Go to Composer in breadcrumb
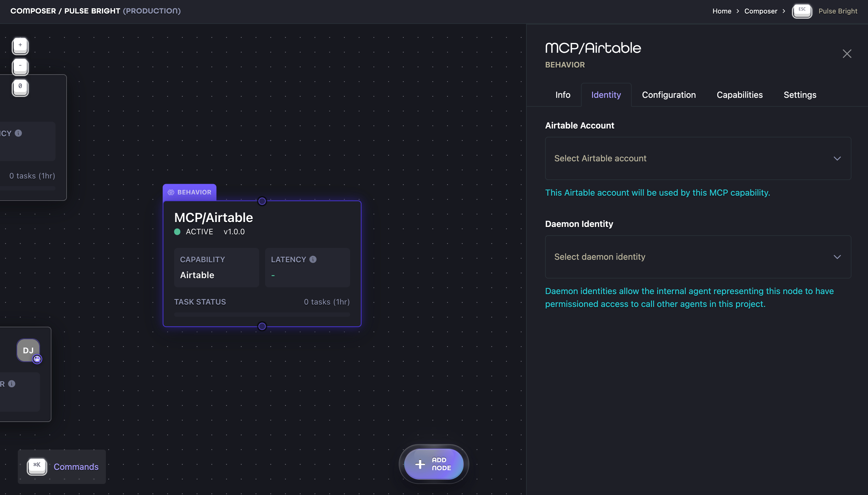This screenshot has width=868, height=495. 761,11
